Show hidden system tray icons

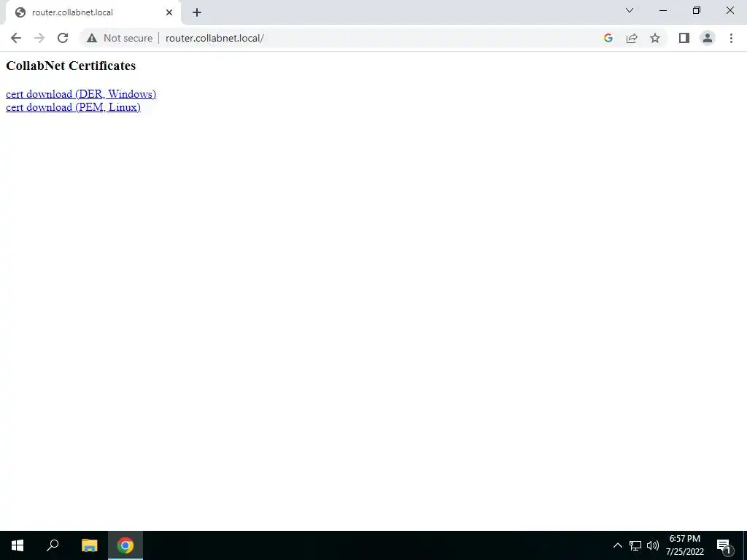pyautogui.click(x=617, y=545)
